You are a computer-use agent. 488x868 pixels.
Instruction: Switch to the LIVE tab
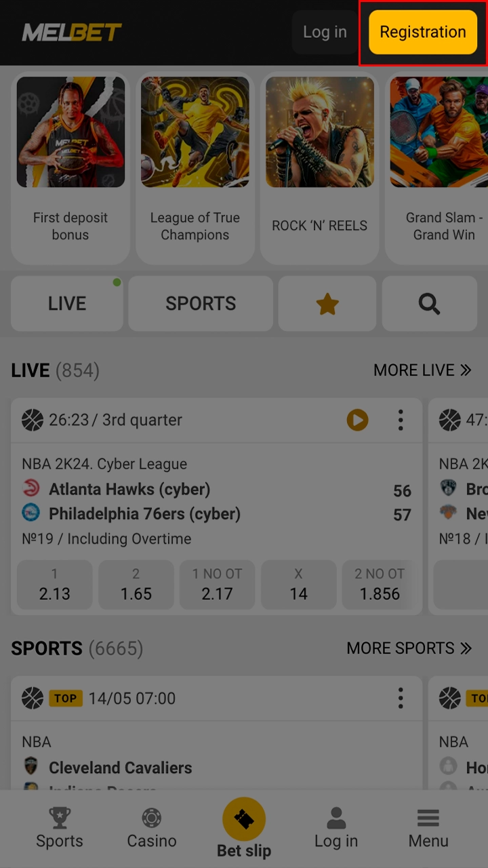(x=67, y=304)
